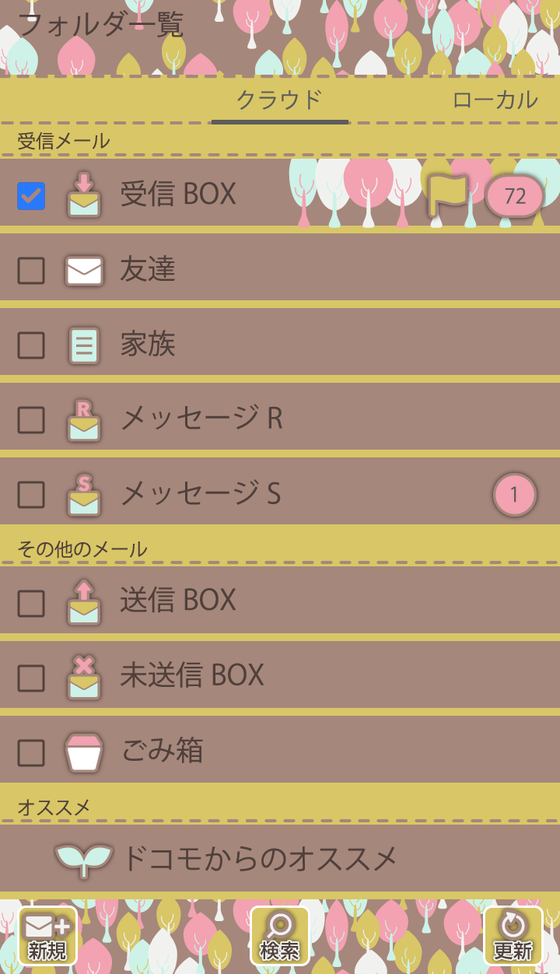
Task: Click the 受信 BOX inbox tray icon
Action: coord(84,194)
